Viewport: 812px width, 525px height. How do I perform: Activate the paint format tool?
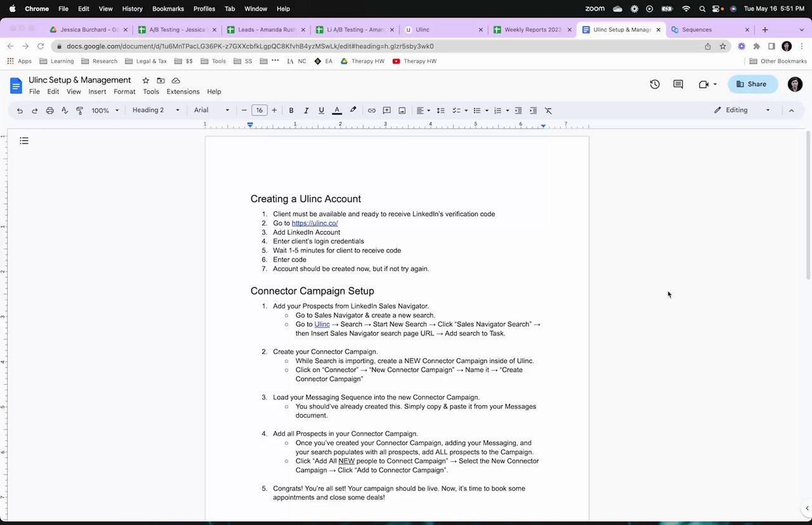point(79,110)
